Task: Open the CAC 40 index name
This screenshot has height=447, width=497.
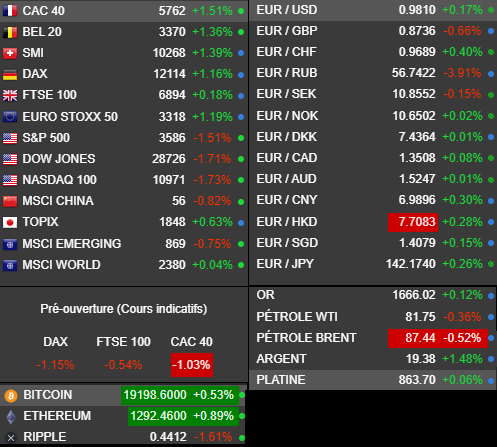Action: (43, 11)
